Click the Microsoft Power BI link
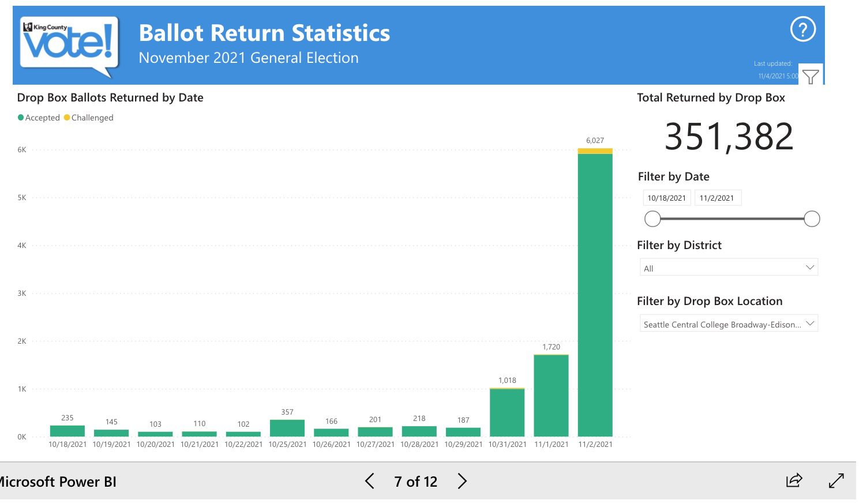Viewport: 863px width, 504px height. click(58, 482)
